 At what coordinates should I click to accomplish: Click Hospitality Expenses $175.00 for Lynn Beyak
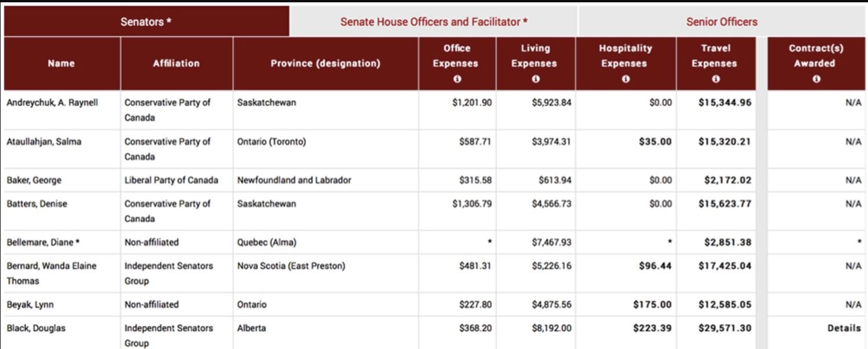[x=651, y=304]
